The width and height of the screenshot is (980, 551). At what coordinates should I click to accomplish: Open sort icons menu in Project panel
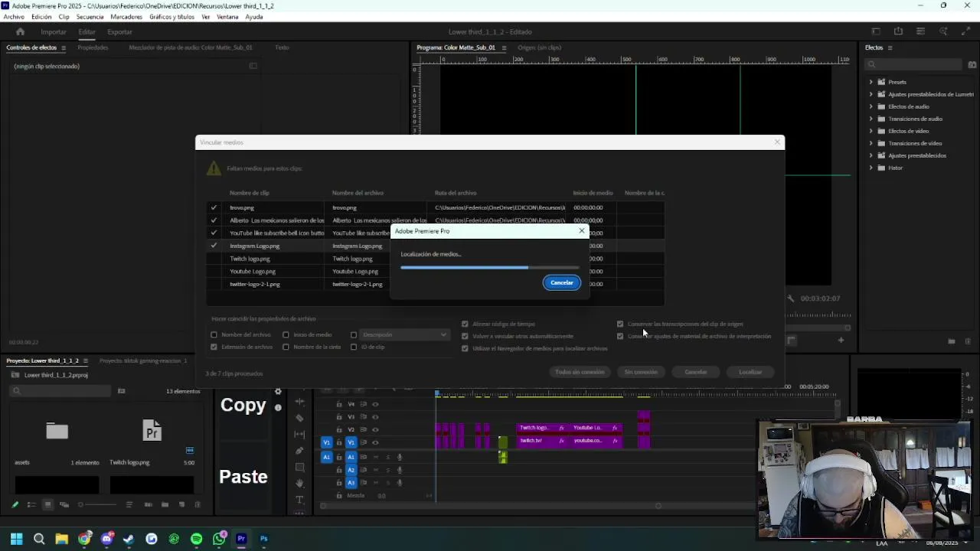129,504
